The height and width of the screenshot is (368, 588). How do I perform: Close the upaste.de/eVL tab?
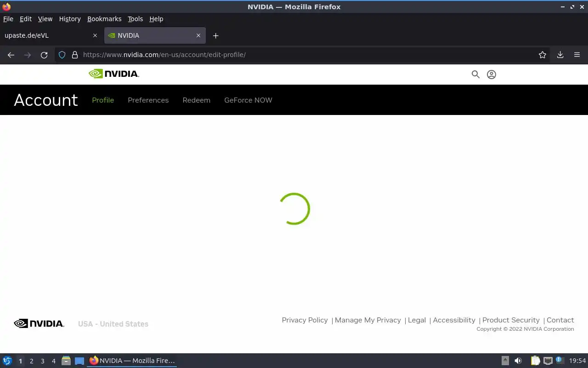(95, 35)
